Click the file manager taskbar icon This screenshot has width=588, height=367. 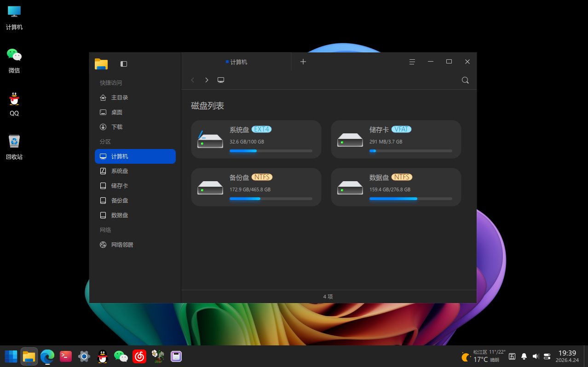tap(29, 356)
